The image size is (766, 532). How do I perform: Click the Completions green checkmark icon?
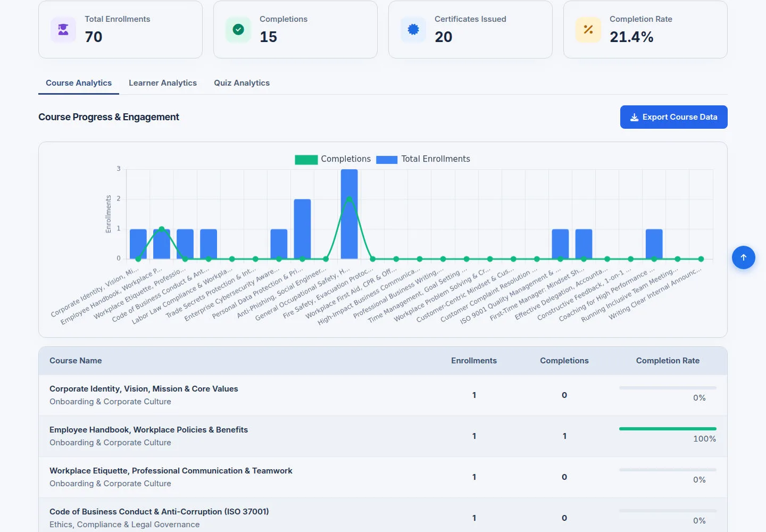pyautogui.click(x=238, y=30)
